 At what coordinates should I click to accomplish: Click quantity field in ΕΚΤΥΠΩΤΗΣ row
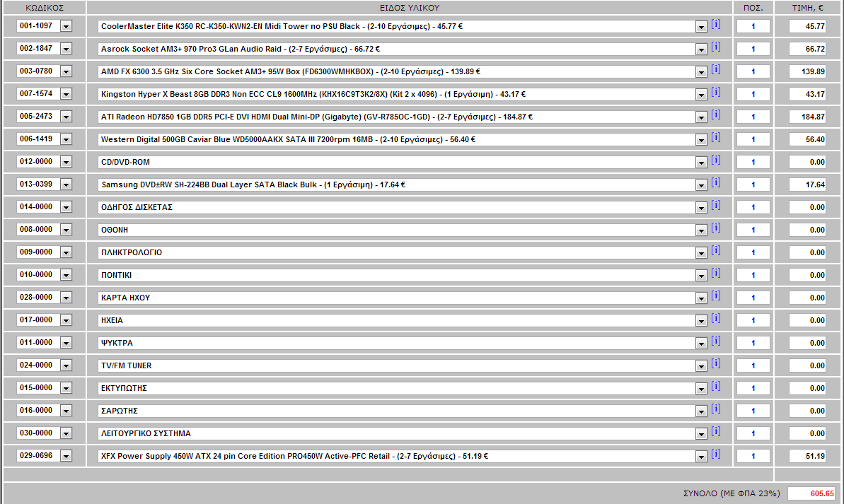(753, 388)
